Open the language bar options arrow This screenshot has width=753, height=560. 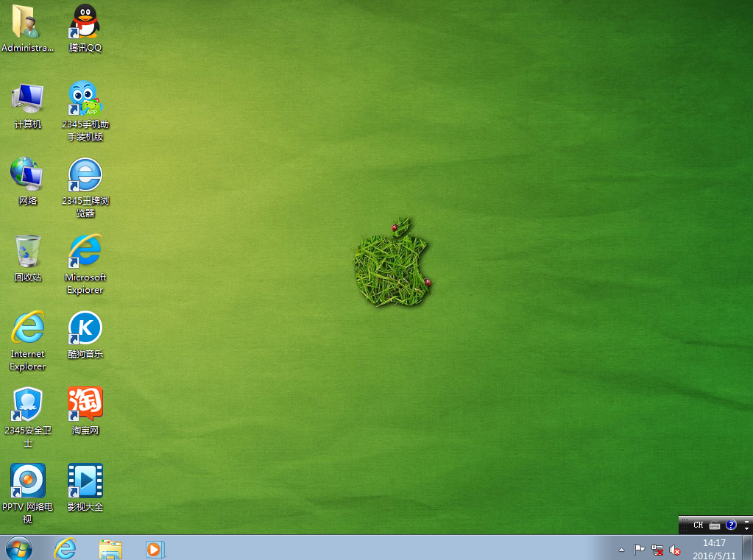point(746,528)
